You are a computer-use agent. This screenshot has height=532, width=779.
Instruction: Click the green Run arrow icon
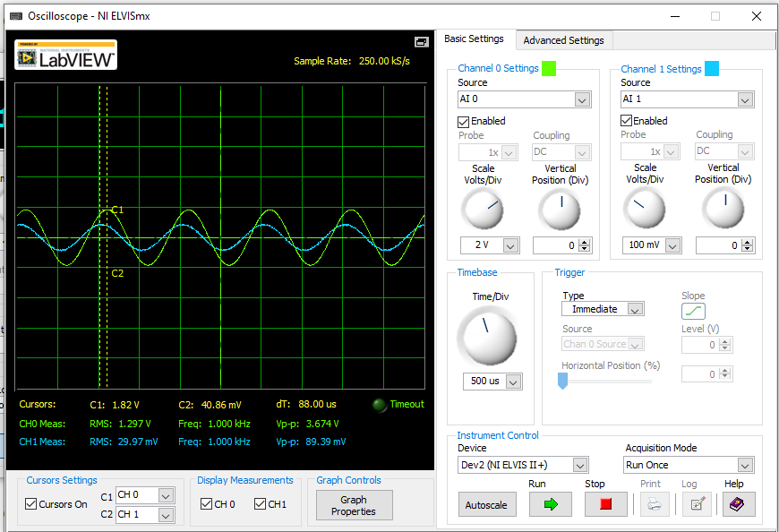(550, 503)
